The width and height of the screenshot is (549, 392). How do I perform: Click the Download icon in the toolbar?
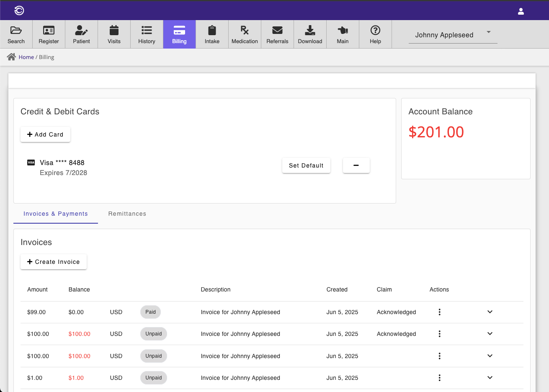click(310, 34)
